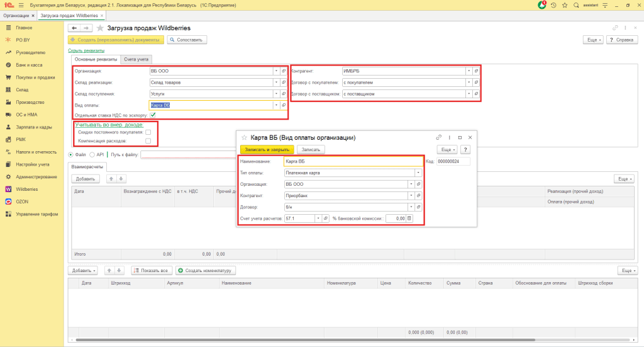This screenshot has width=644, height=347.
Task: Uncheck 'Отдельная ставка НДС по экспорту'
Action: [x=153, y=115]
